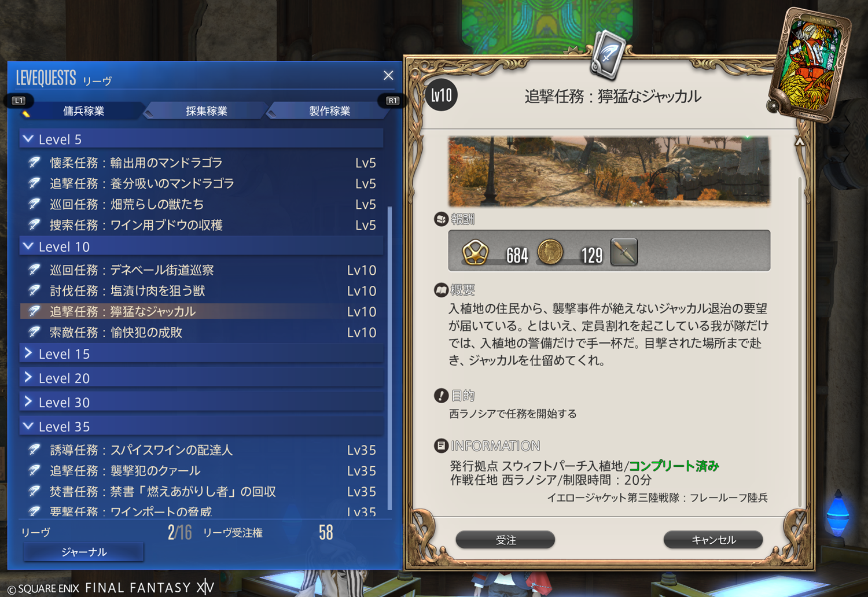
Task: Click the キャンセル button
Action: (x=713, y=540)
